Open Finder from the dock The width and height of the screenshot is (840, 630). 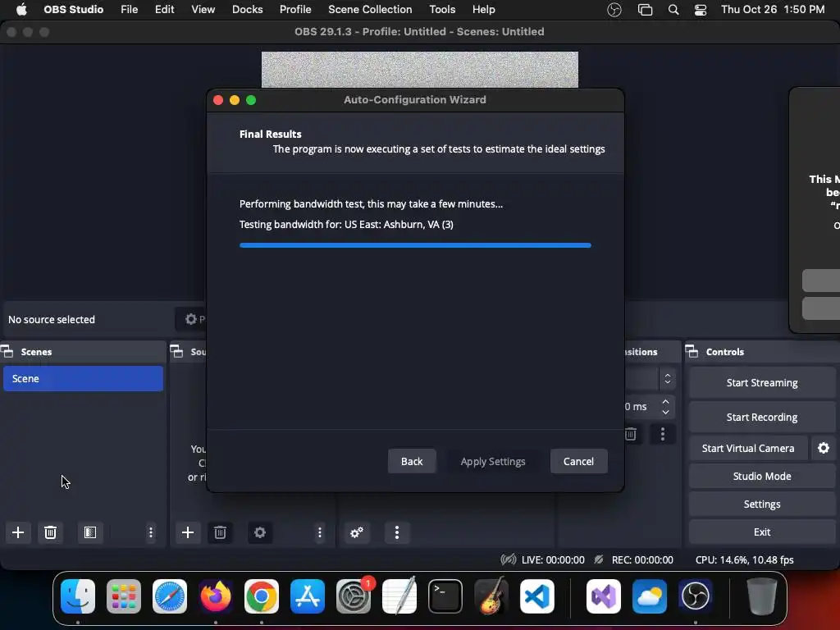pyautogui.click(x=78, y=596)
